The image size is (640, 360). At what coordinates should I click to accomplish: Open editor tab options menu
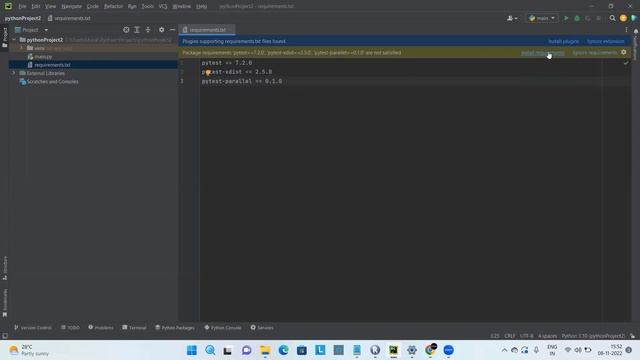[626, 30]
